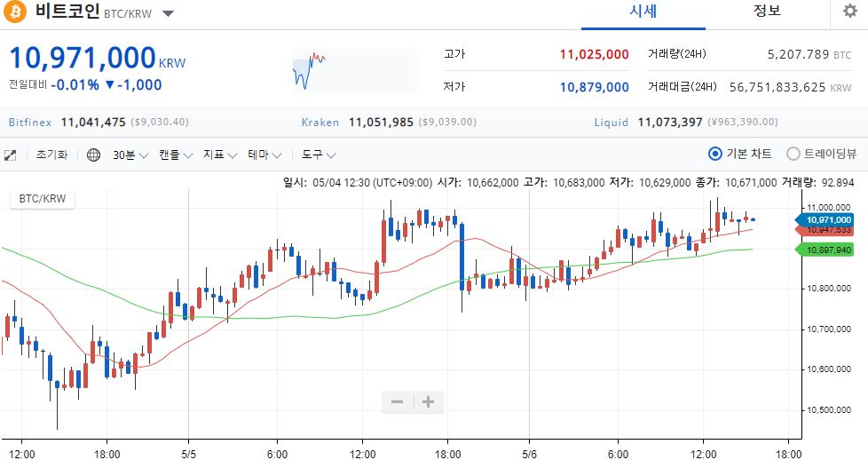Click the 거래량(24H) value 5,207.789 BTC
The width and height of the screenshot is (868, 460).
[x=809, y=54]
